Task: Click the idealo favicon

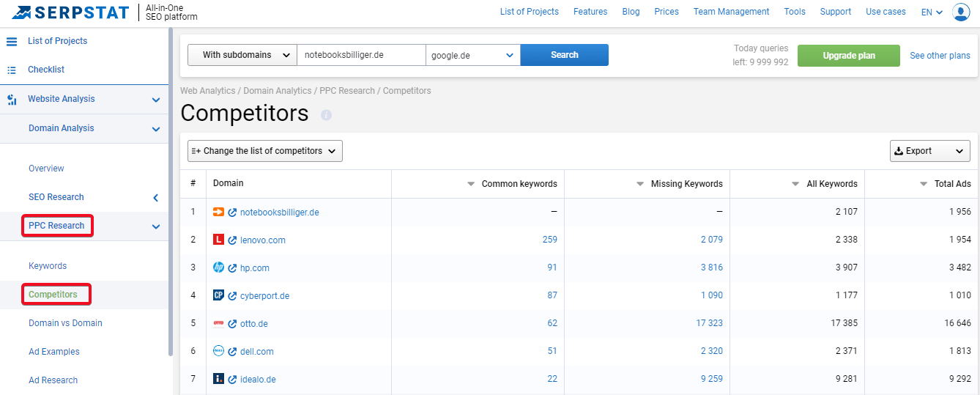Action: [x=218, y=379]
